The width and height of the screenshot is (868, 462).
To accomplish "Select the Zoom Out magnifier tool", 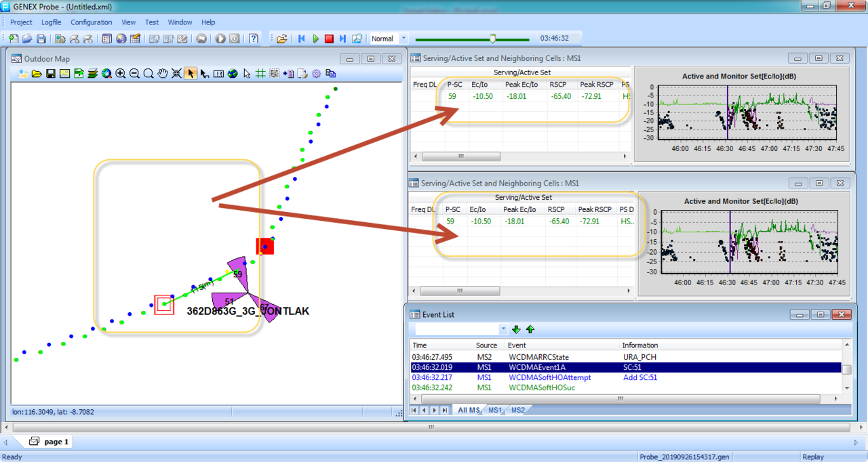I will [134, 73].
